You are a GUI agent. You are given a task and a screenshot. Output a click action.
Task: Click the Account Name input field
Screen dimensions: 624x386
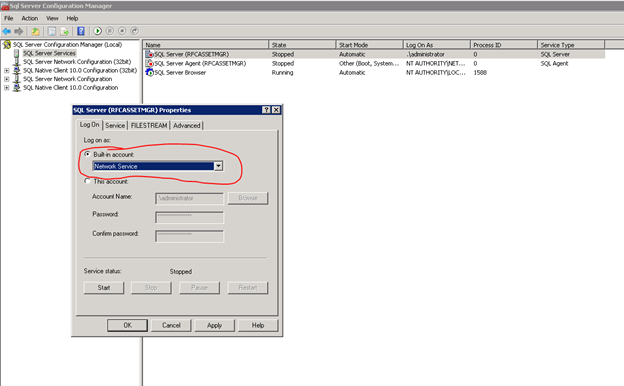(x=189, y=198)
